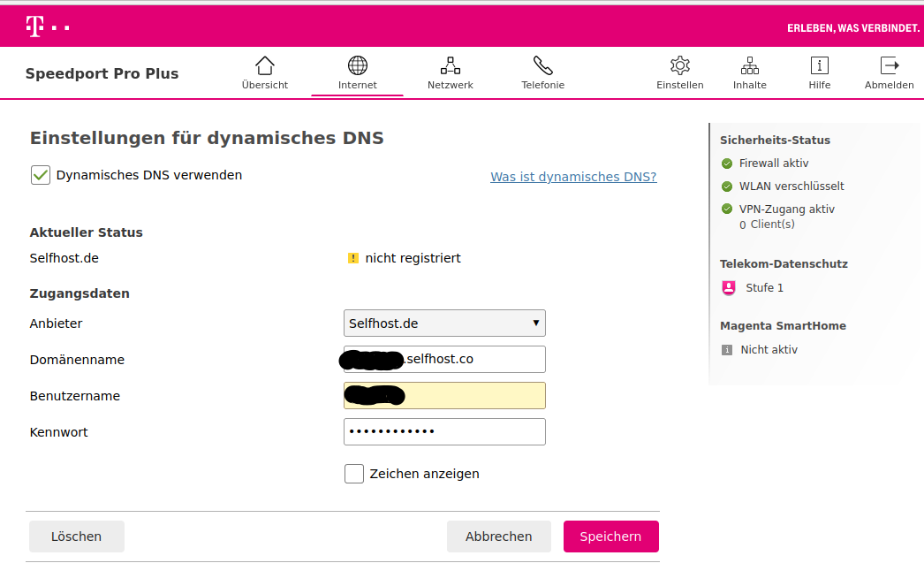Select the Internet tab label
This screenshot has height=586, width=924.
coord(357,85)
